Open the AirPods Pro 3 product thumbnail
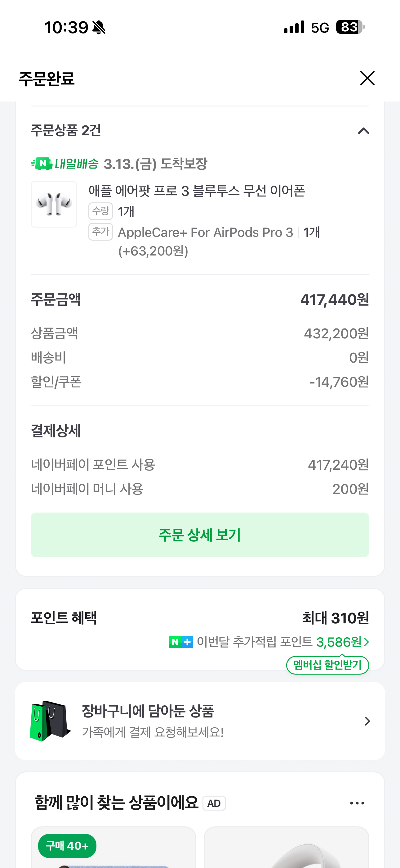Screen dimensions: 400x868 pyautogui.click(x=54, y=204)
